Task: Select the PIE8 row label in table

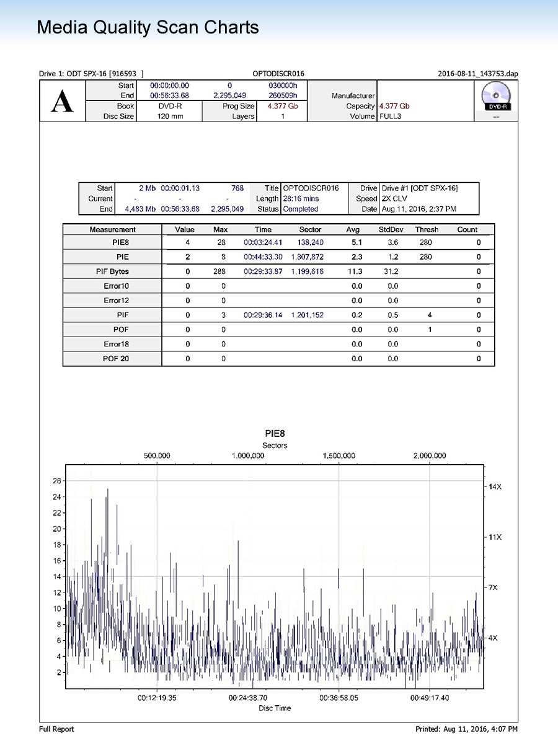Action: 120,242
